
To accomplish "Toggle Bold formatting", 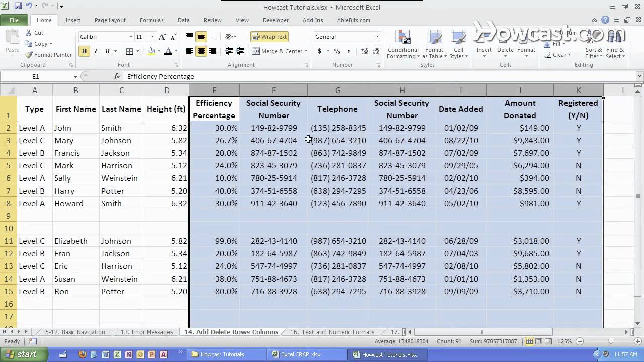I will [84, 51].
